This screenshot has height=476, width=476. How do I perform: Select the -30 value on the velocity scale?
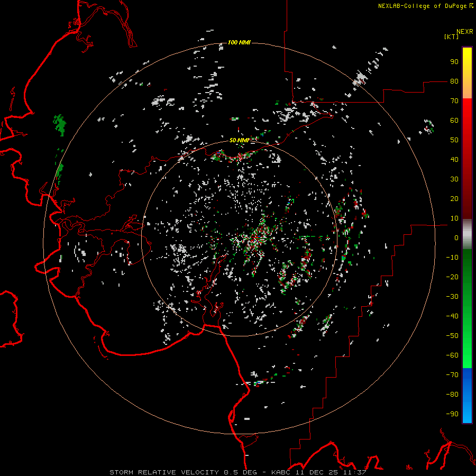452,297
